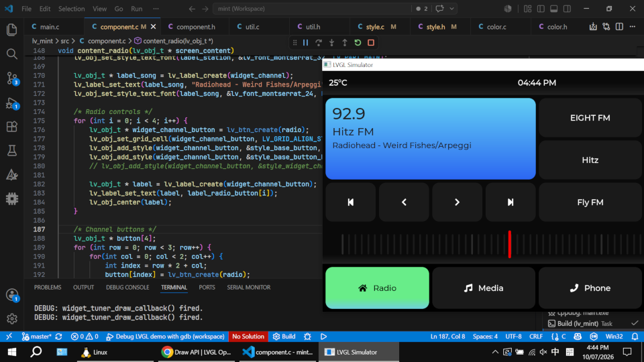Change the CRLF end of line sequence
The height and width of the screenshot is (362, 644).
[x=536, y=337]
